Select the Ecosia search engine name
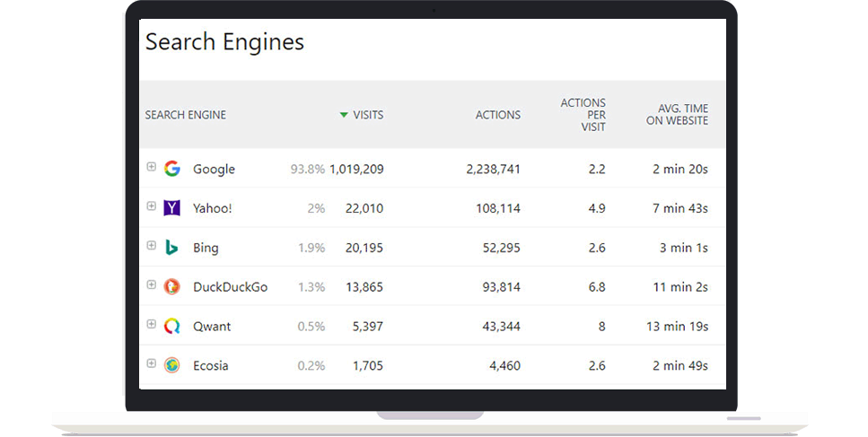The width and height of the screenshot is (868, 437). coord(210,365)
